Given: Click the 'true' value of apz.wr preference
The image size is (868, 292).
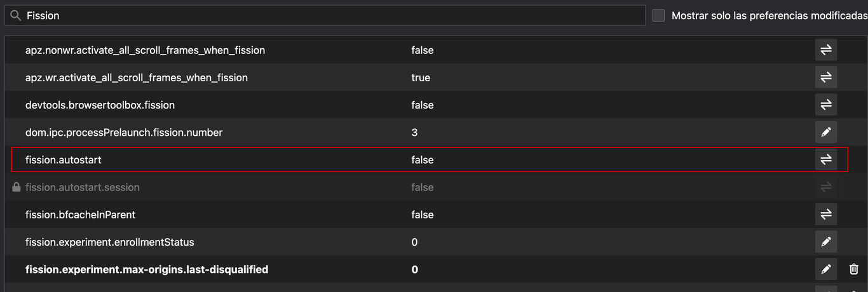Looking at the screenshot, I should pyautogui.click(x=421, y=77).
